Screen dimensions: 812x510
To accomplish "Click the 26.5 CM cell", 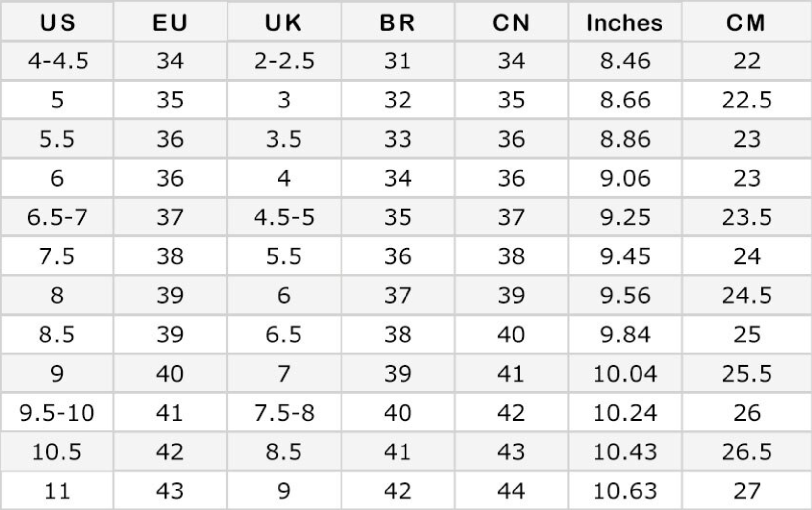I will point(746,452).
